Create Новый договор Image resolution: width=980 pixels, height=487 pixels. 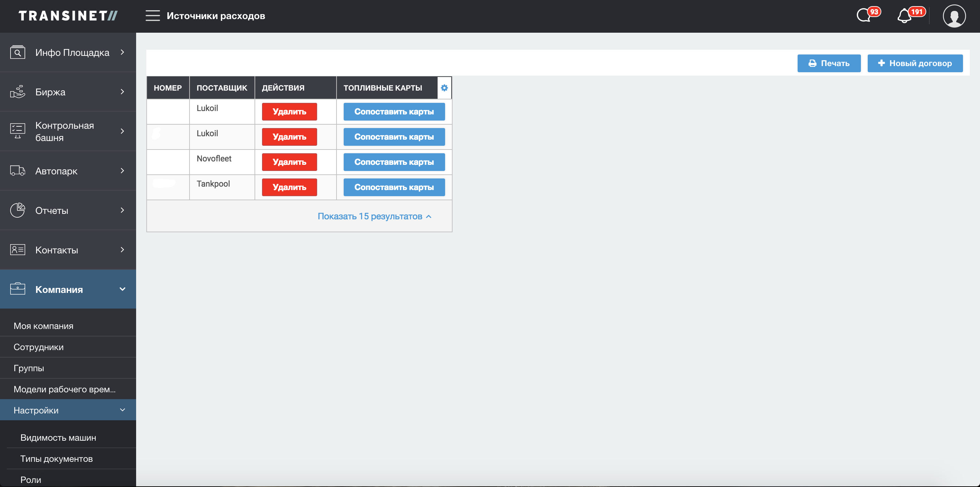pyautogui.click(x=915, y=63)
